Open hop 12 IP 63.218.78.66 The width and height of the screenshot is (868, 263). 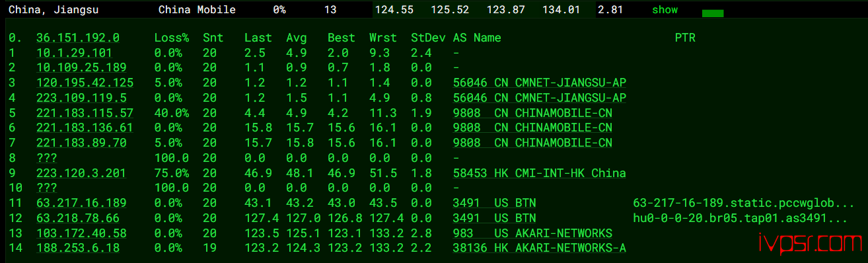coord(78,218)
